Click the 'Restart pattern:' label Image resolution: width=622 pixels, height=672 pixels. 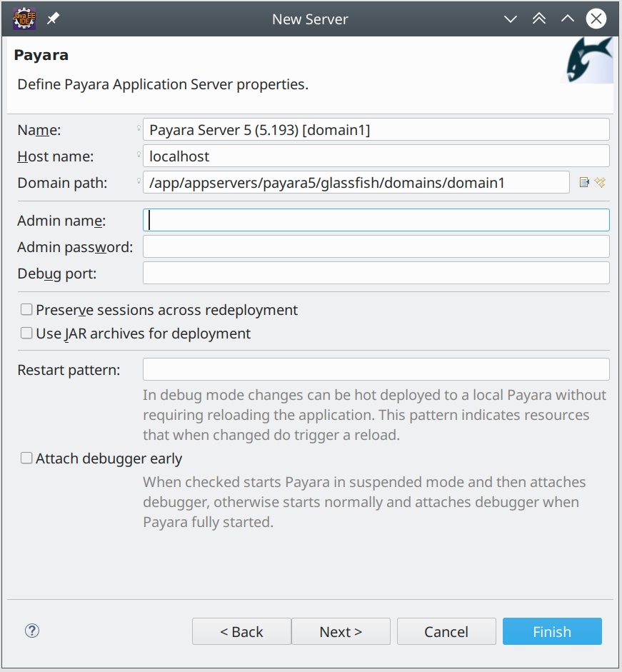(69, 370)
